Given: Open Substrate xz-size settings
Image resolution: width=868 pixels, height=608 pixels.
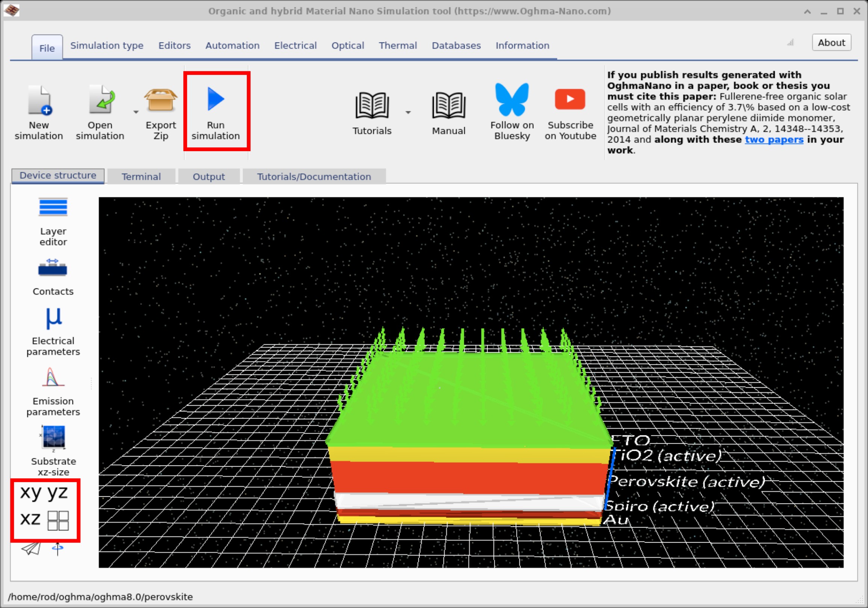Looking at the screenshot, I should [x=53, y=437].
